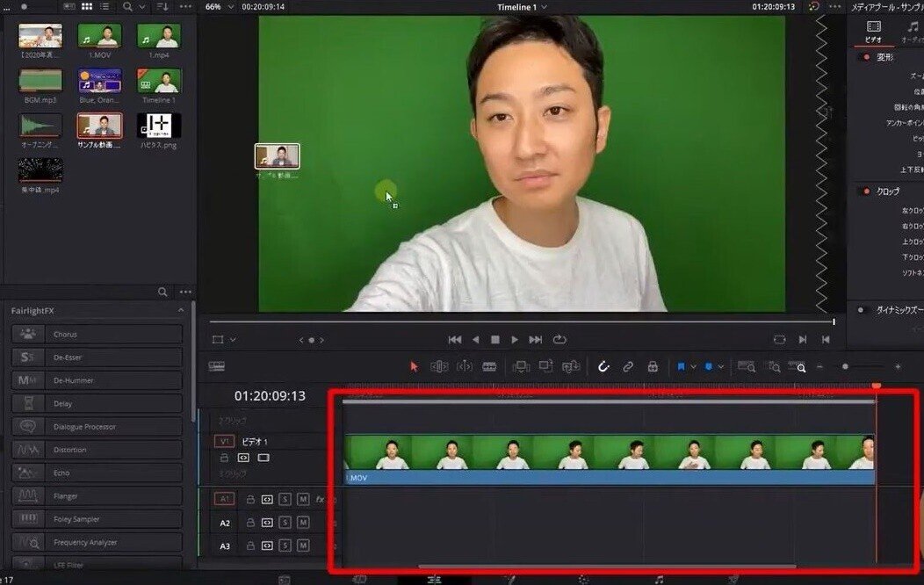Mute track A1 with the M button
Viewport: 924px width, 585px height.
pos(302,498)
